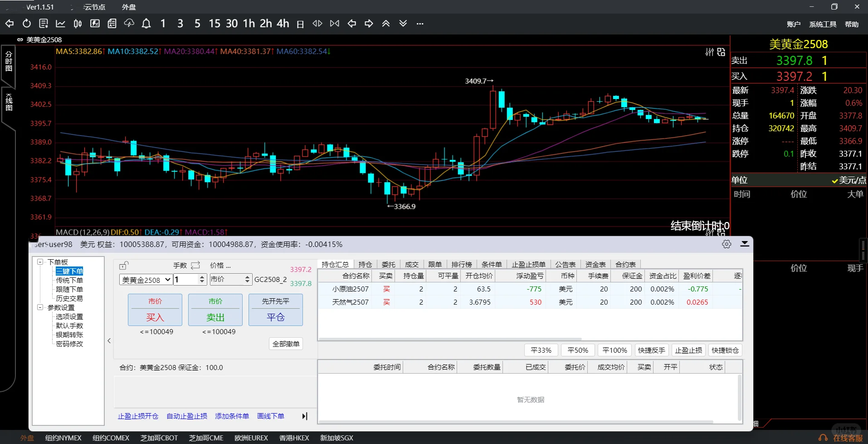Open the price alert bell icon

click(146, 24)
